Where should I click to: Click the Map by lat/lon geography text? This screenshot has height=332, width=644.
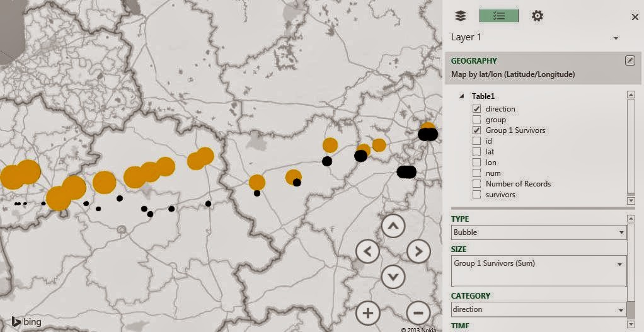pos(512,74)
